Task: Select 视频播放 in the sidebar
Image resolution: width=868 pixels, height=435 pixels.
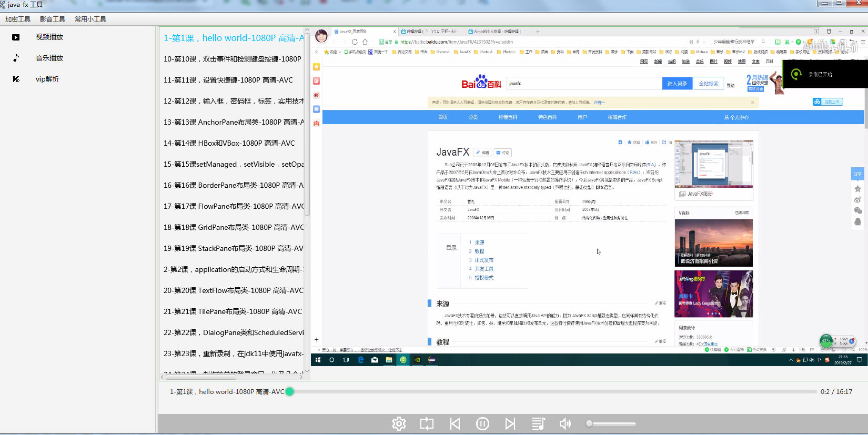Action: pyautogui.click(x=49, y=37)
